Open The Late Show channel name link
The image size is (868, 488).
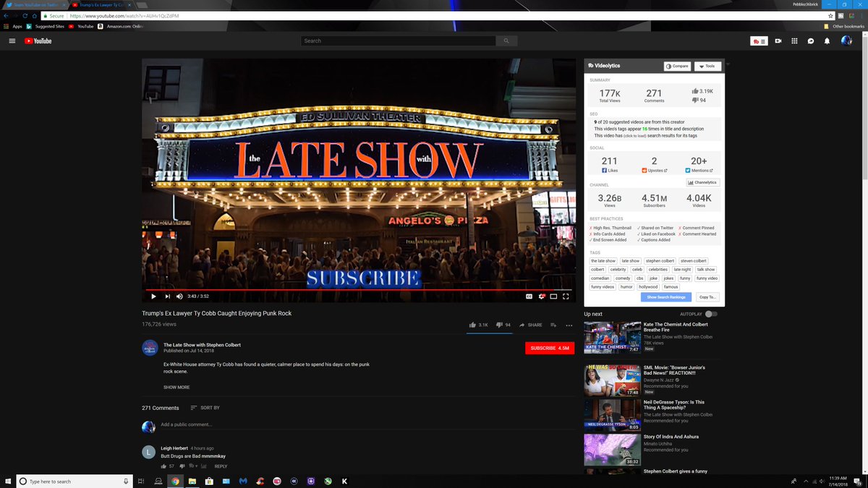click(x=202, y=345)
